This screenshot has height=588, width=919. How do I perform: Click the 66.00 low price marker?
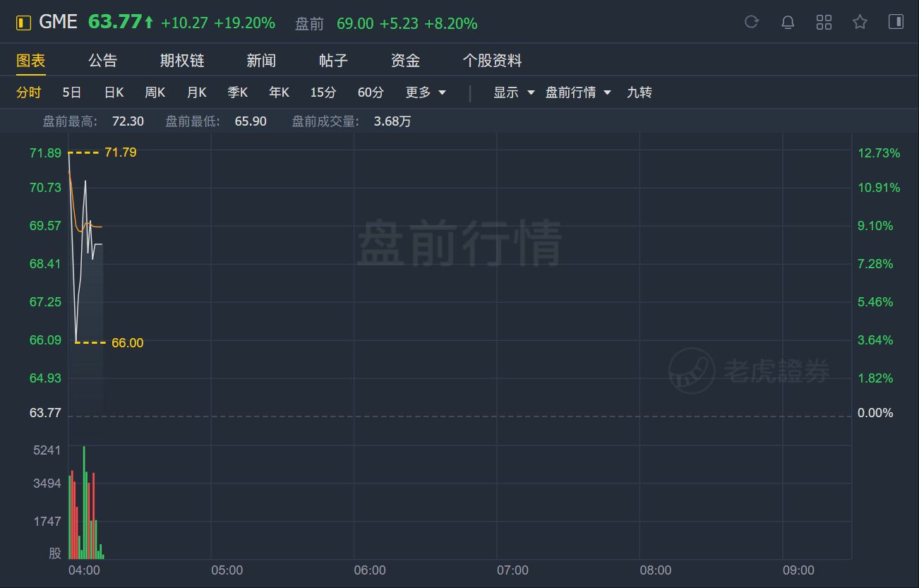[x=127, y=343]
